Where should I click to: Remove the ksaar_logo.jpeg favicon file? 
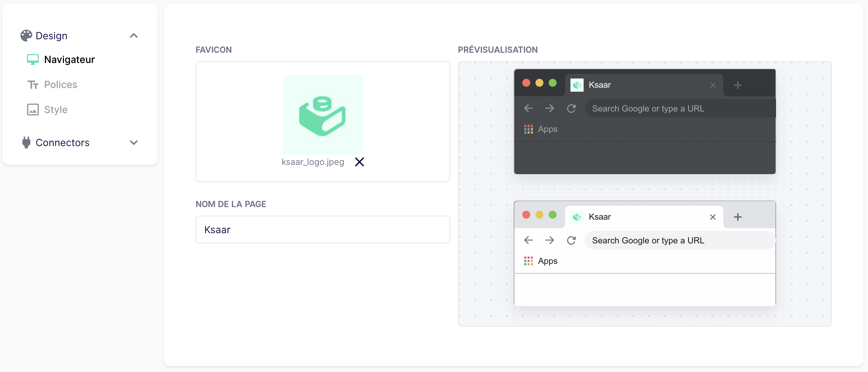click(x=359, y=162)
